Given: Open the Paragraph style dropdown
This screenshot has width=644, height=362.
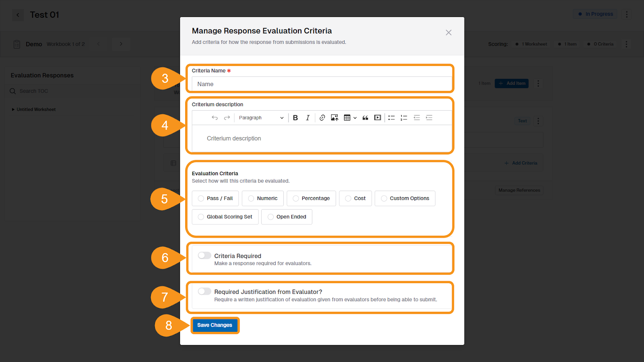Looking at the screenshot, I should click(x=261, y=117).
